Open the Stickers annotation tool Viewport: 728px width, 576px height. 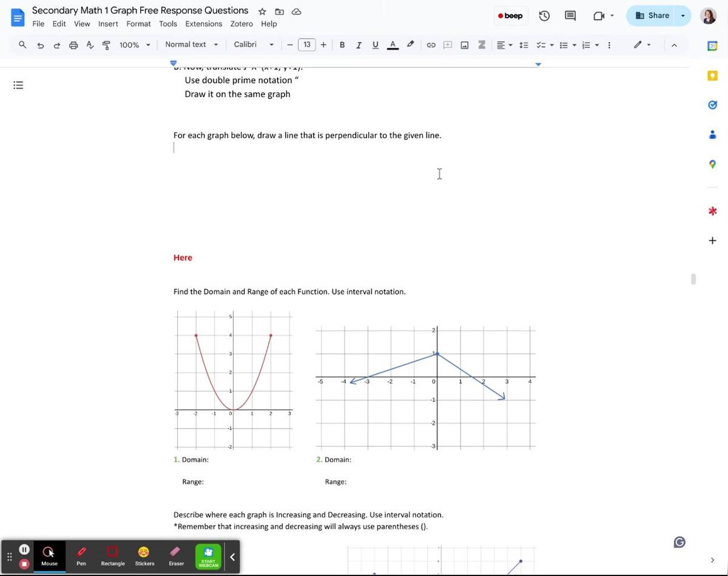point(144,556)
